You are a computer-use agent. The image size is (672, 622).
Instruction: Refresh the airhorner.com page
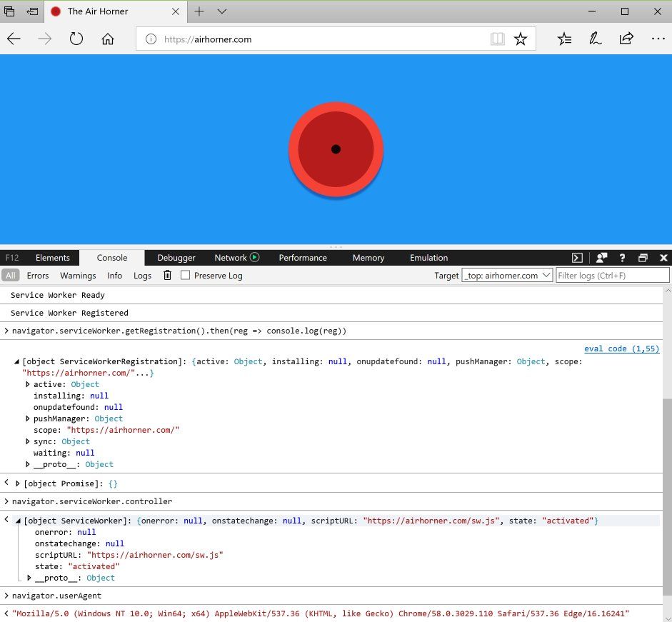click(x=76, y=39)
